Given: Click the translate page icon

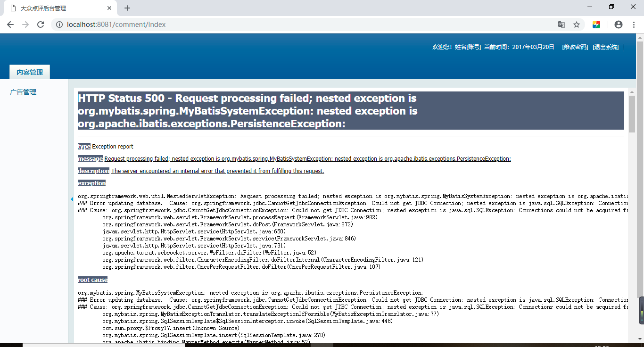Looking at the screenshot, I should coord(561,25).
